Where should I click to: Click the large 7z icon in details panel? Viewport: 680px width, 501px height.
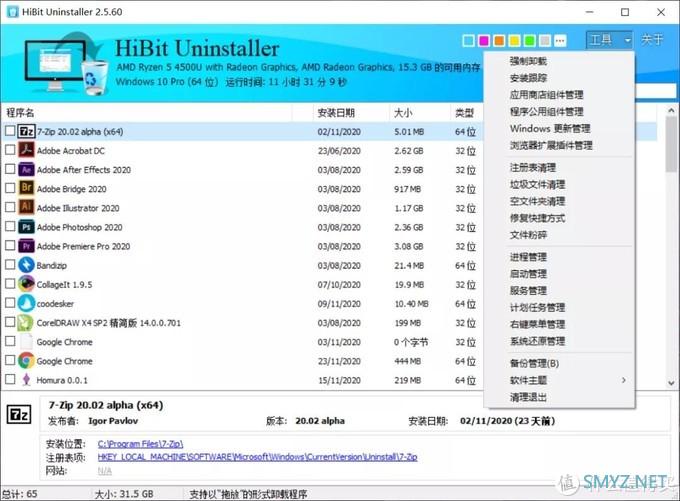(x=19, y=415)
